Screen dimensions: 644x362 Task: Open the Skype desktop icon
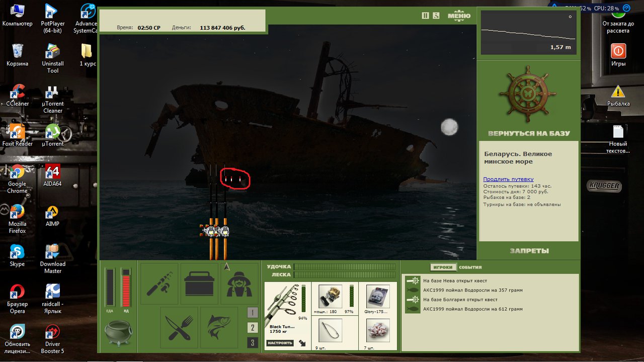tap(17, 255)
